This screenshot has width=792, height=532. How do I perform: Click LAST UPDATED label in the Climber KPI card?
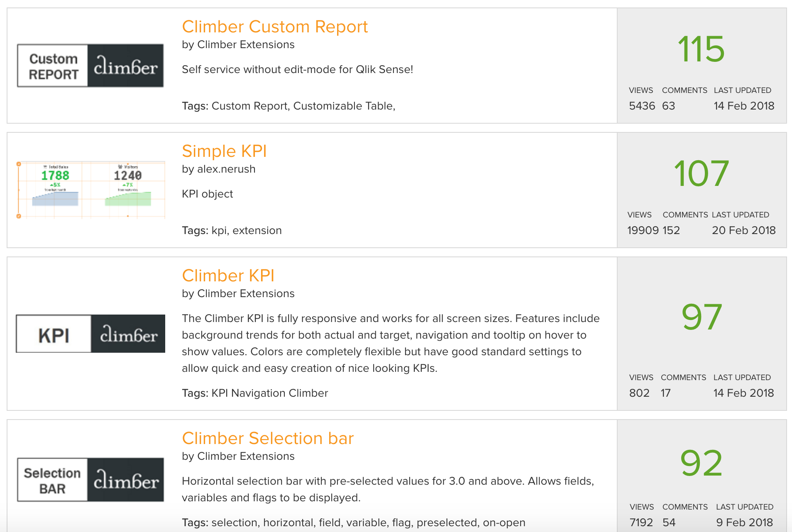click(x=742, y=378)
